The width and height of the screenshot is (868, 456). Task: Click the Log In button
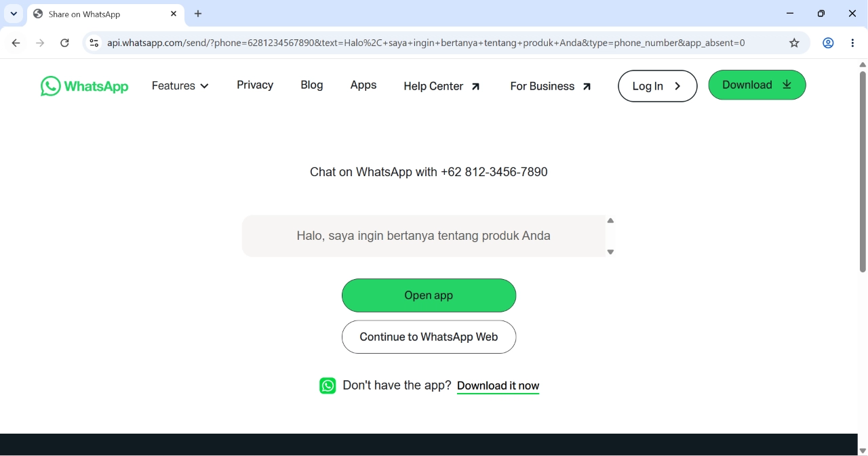click(658, 86)
